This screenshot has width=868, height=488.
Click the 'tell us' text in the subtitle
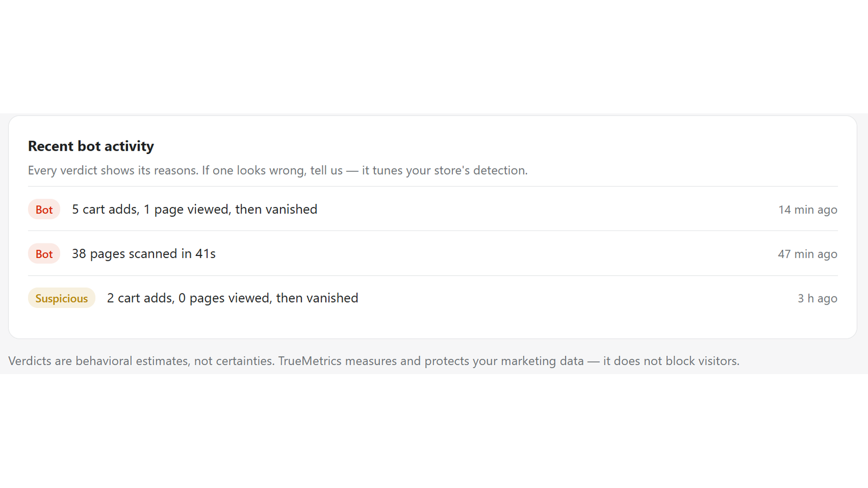click(x=327, y=170)
